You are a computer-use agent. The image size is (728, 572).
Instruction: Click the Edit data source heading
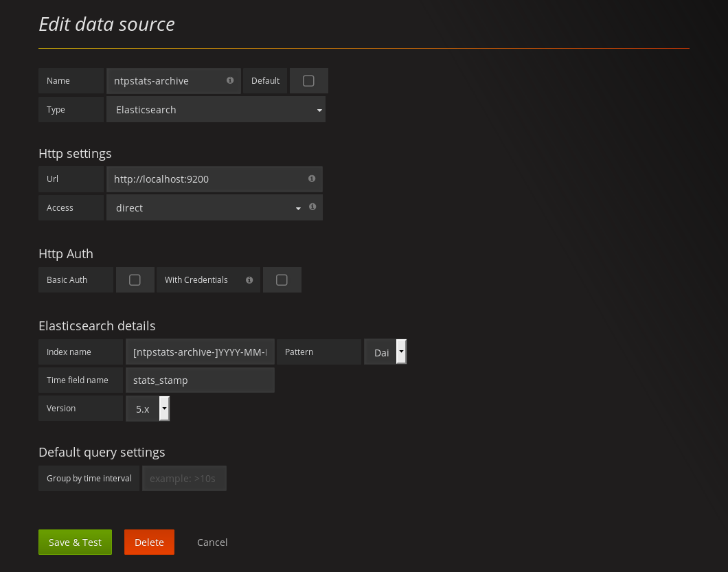[106, 24]
